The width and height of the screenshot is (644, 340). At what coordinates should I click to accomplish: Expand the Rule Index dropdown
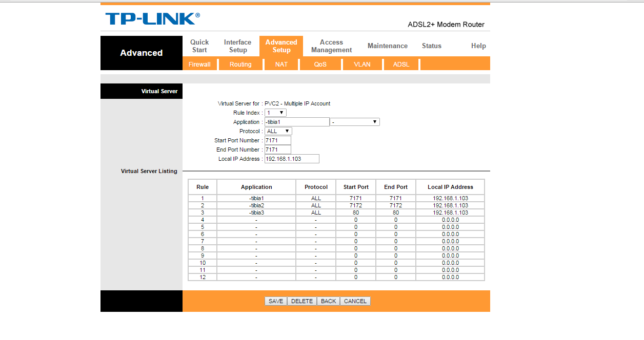coord(276,113)
